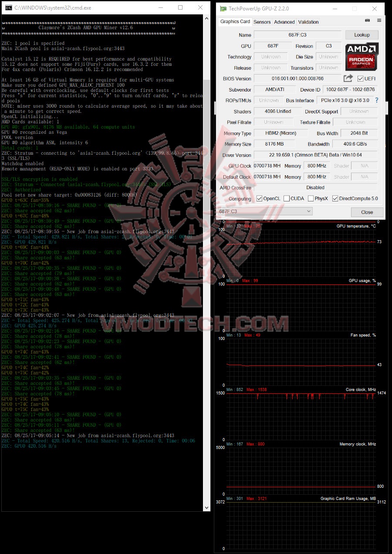Click the Fan speed, % graph label
The image size is (392, 554).
363,335
